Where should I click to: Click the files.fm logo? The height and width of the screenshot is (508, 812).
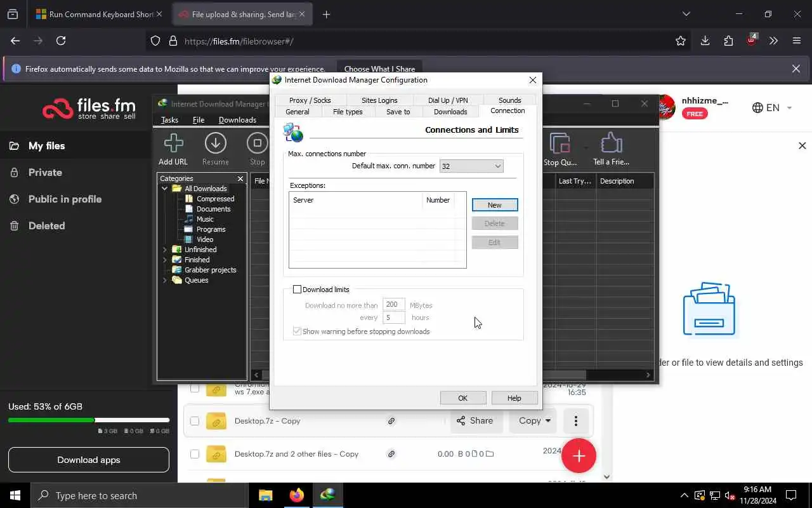(x=89, y=109)
